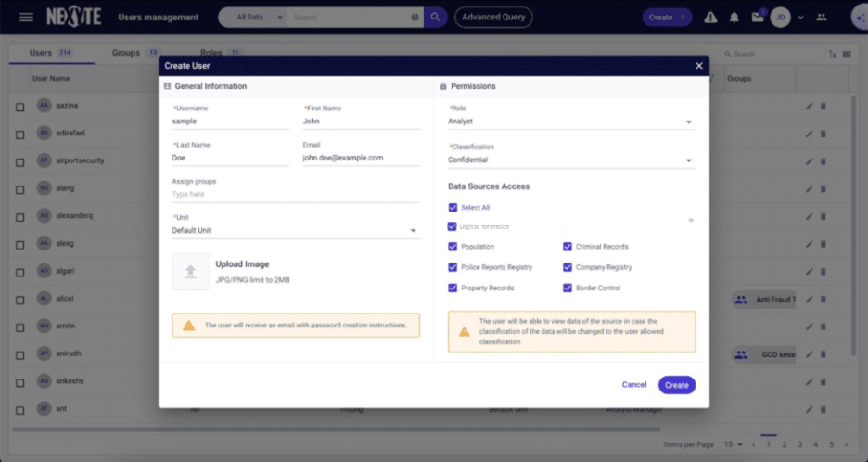Switch to the Groups tab

tap(135, 53)
